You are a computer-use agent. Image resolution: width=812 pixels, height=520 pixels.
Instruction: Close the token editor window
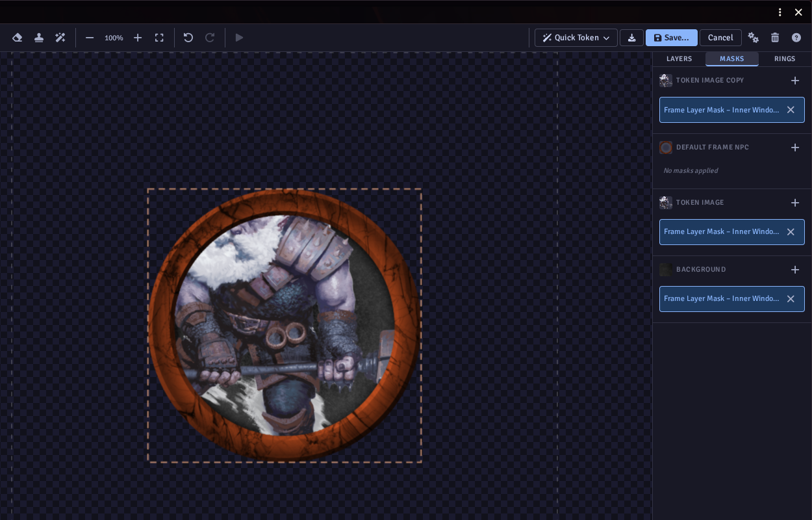tap(798, 12)
